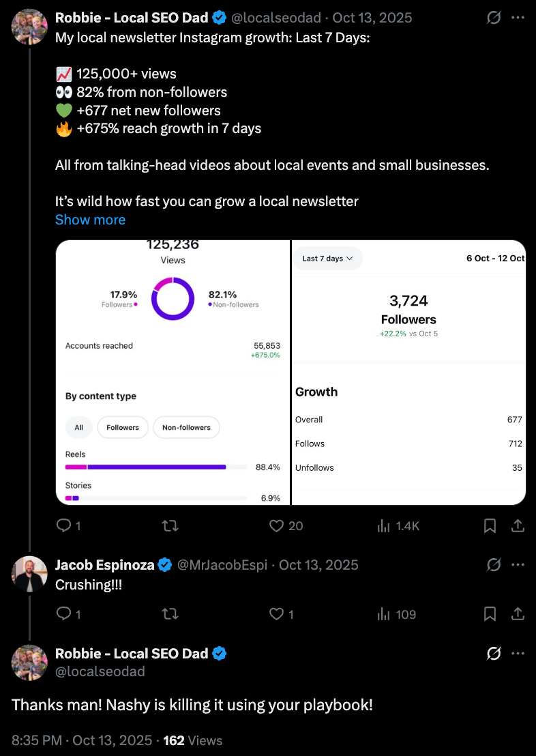Screen dimensions: 536x756
Task: View analytics showing 1.4K views
Action: 384,525
